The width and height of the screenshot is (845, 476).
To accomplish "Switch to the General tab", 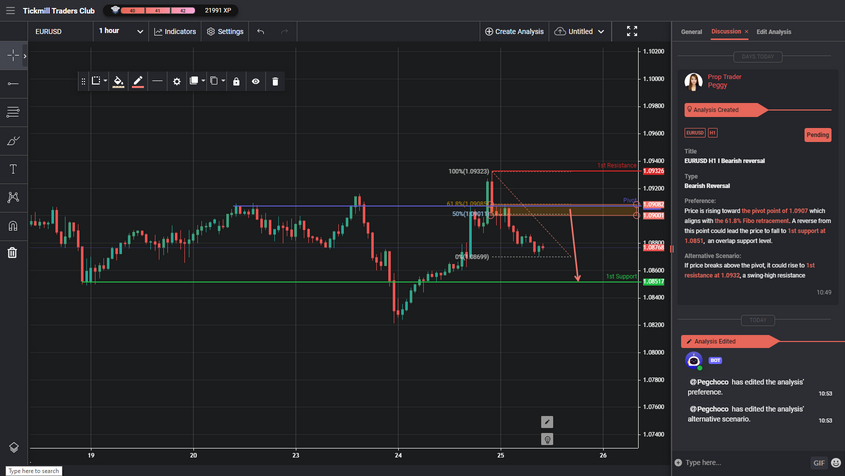I will [691, 32].
